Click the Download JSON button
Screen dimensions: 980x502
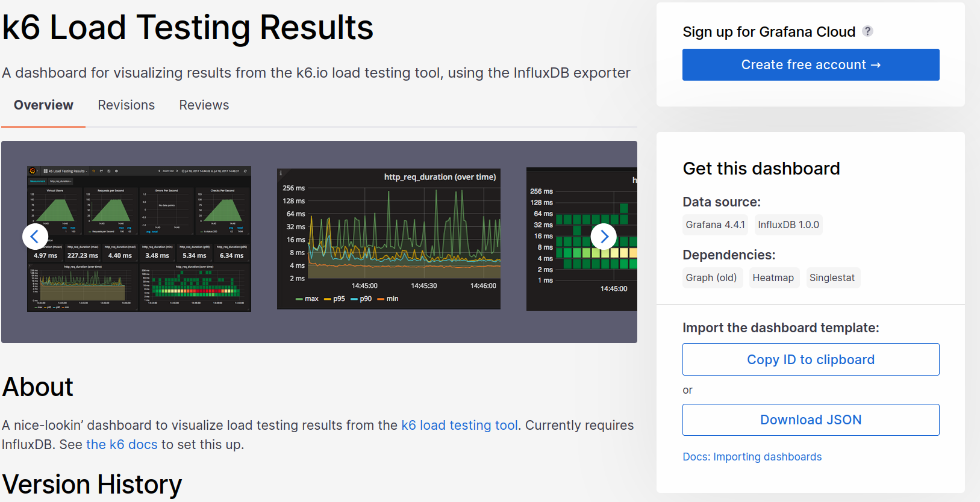point(810,420)
